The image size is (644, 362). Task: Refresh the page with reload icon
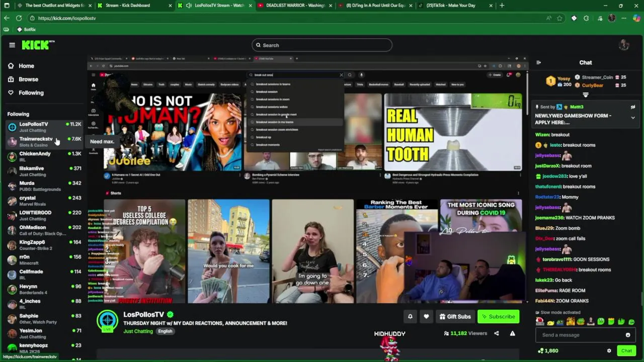pos(19,18)
